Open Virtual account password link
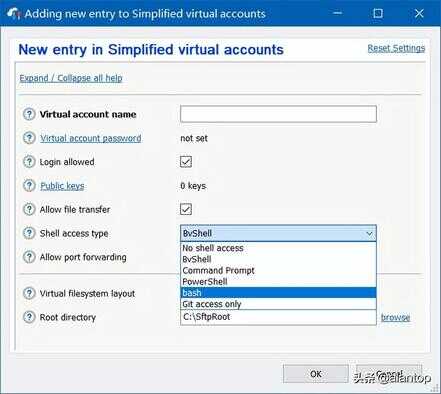 (x=91, y=138)
